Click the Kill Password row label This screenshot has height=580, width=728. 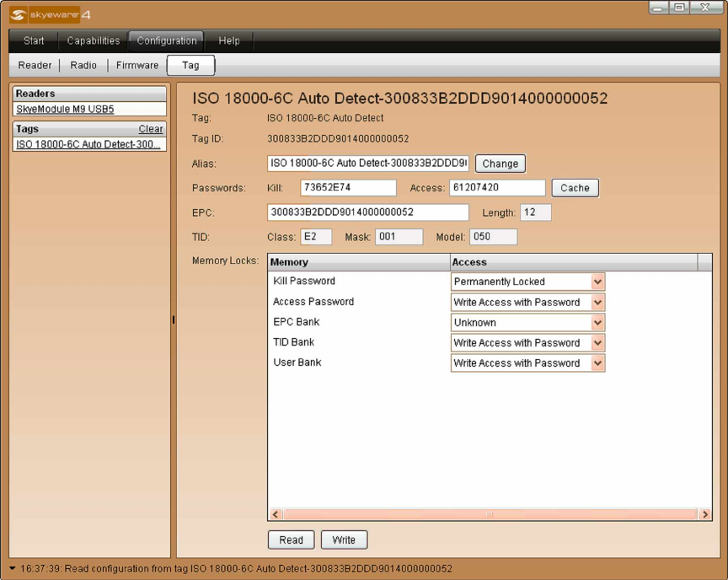coord(304,281)
